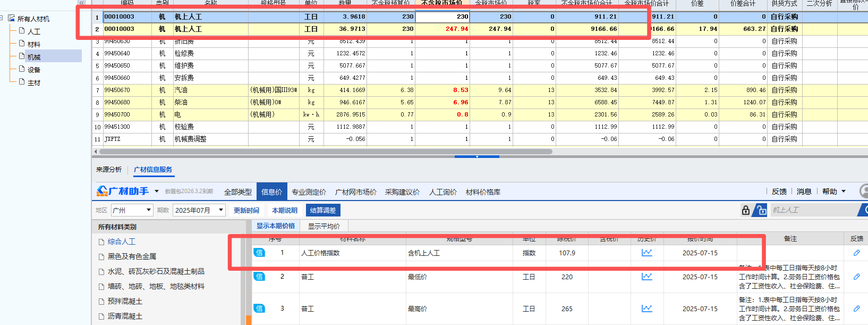868x325 pixels.
Task: Click feedback pencil icon on 最高价 row
Action: click(x=856, y=309)
